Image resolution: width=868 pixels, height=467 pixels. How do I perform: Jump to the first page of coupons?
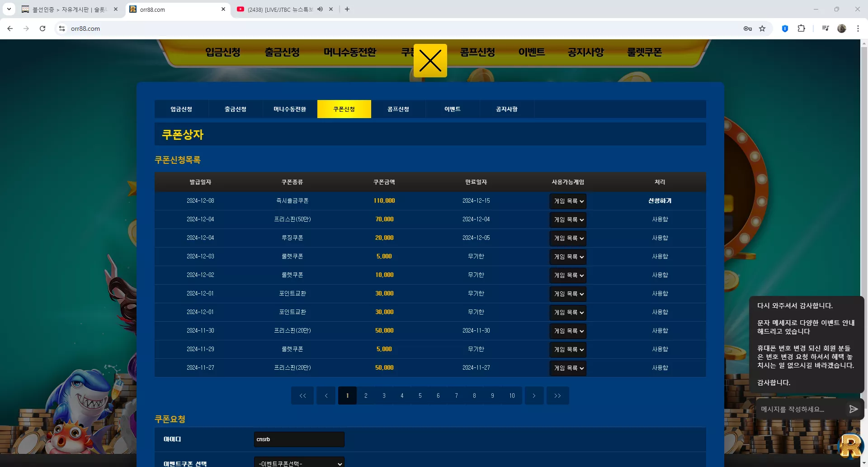pos(303,396)
